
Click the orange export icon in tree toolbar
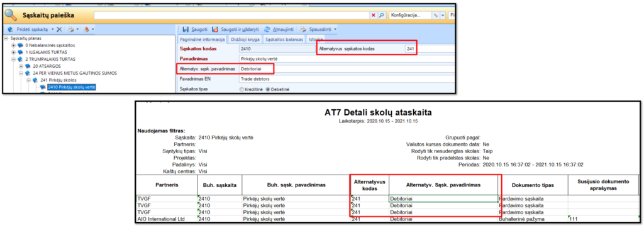(86, 30)
